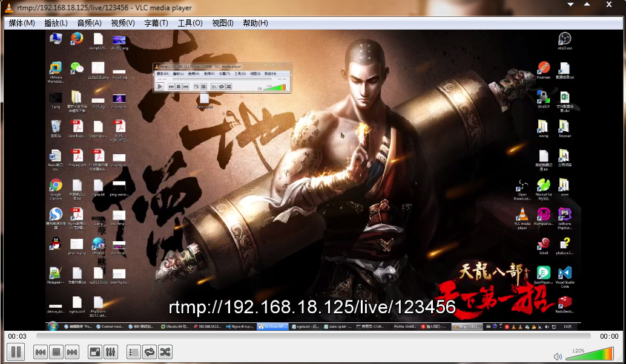Open the 视频(V) menu
Viewport: 626px width, 364px height.
[122, 23]
